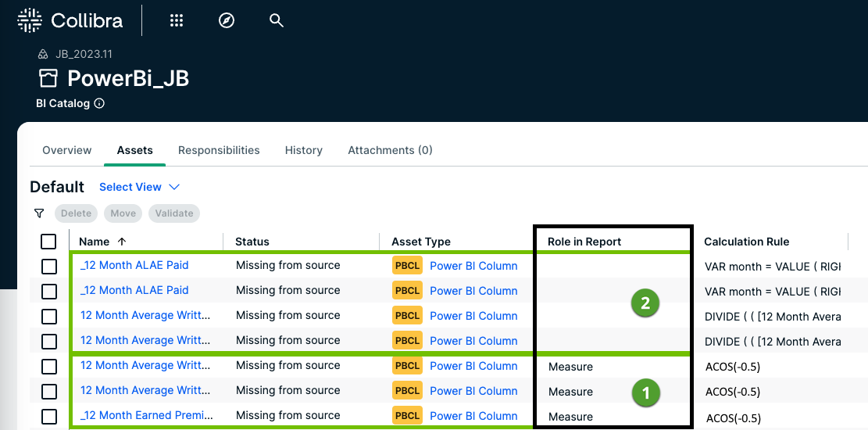Check the _12 Month Earned Premi row checkbox

[x=48, y=416]
